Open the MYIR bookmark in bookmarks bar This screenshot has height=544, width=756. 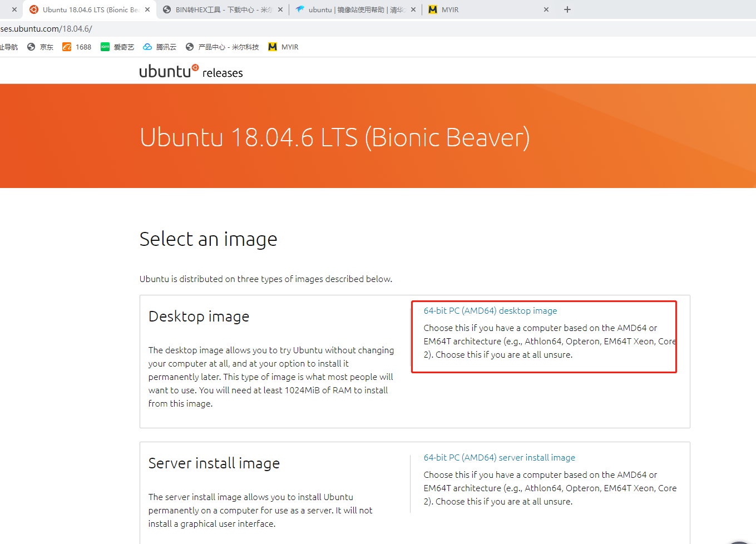coord(283,47)
